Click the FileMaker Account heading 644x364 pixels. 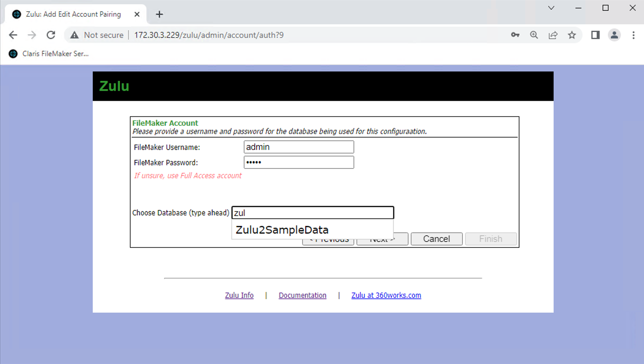click(x=165, y=123)
